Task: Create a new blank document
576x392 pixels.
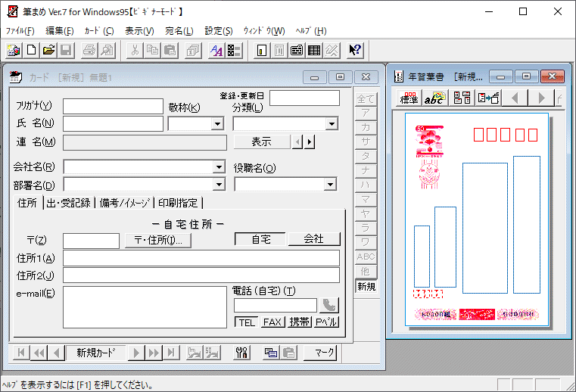Action: pos(31,51)
